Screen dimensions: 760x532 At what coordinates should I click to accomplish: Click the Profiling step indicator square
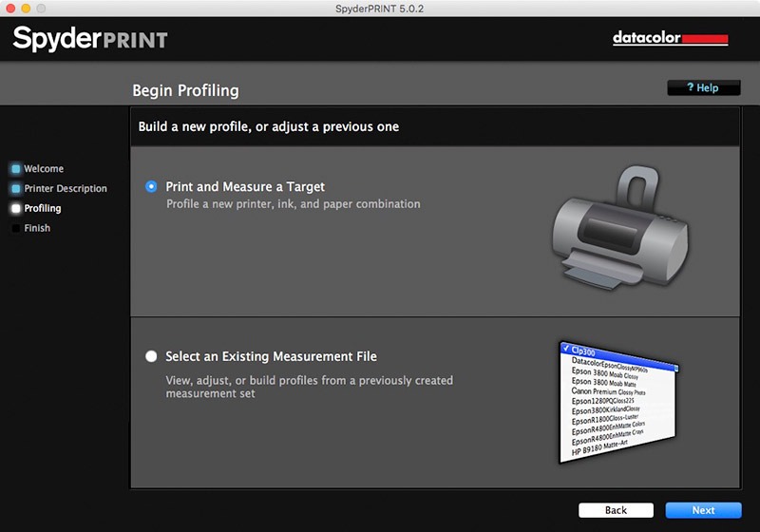click(x=16, y=208)
